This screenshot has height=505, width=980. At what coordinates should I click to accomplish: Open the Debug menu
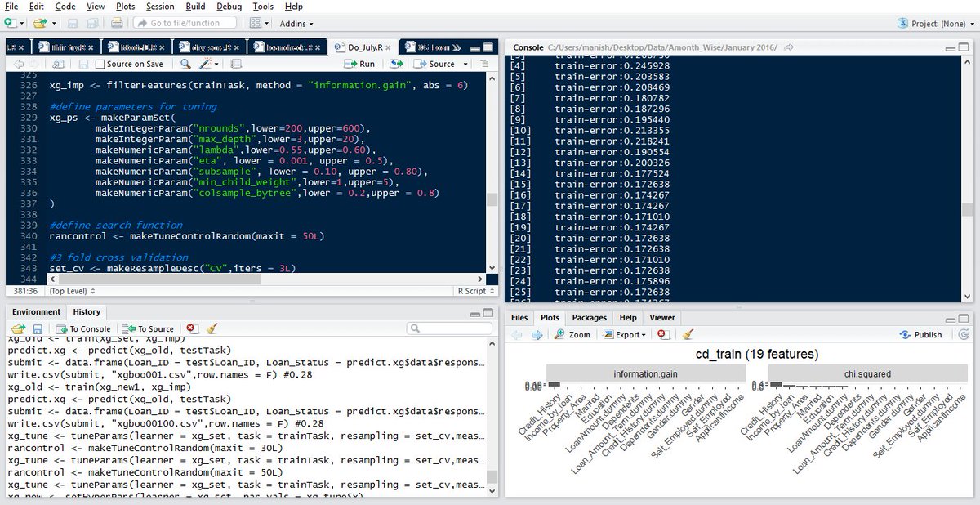click(229, 7)
